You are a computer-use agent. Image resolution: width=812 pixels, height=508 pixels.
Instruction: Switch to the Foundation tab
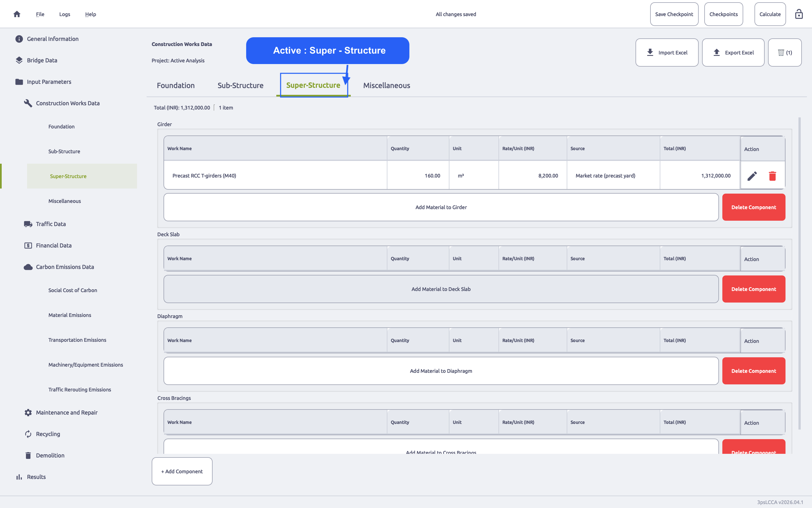pyautogui.click(x=176, y=85)
